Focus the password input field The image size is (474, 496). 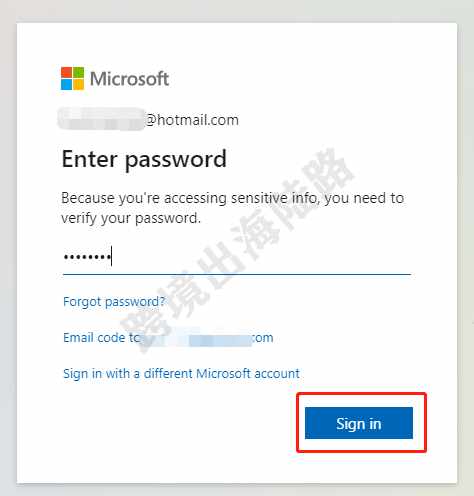[x=237, y=257]
